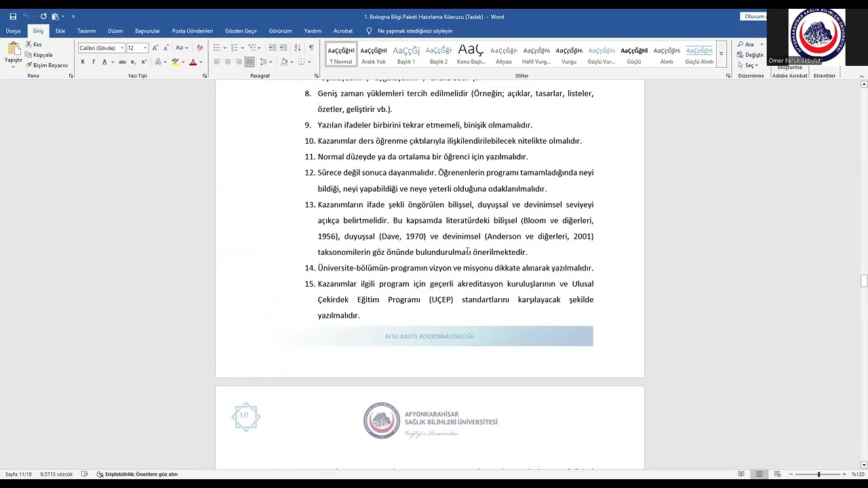The width and height of the screenshot is (868, 488).
Task: Apply the Normal style
Action: pos(341,54)
